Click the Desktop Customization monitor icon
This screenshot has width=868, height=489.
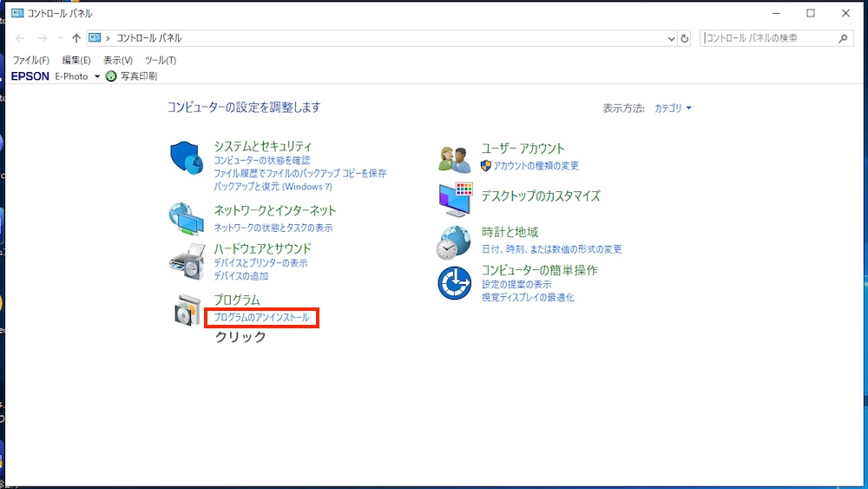456,200
